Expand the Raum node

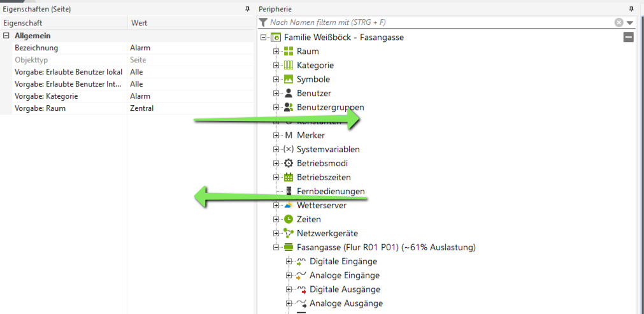point(276,52)
